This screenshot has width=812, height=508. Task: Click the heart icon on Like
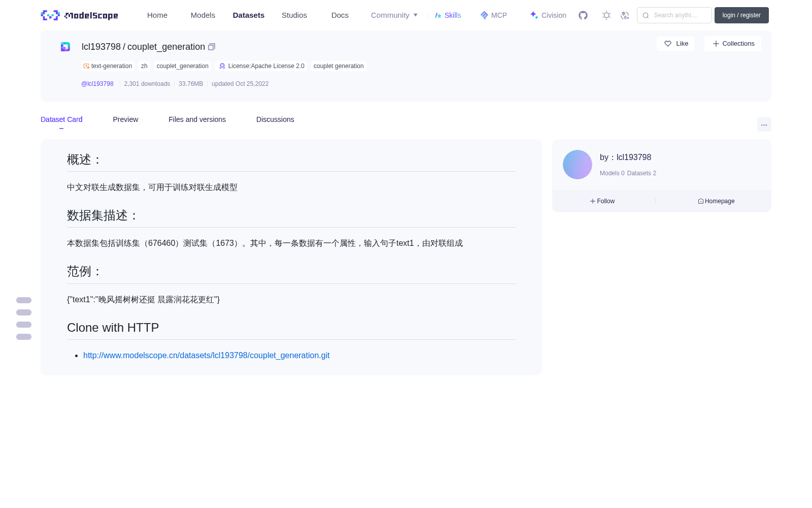[668, 44]
